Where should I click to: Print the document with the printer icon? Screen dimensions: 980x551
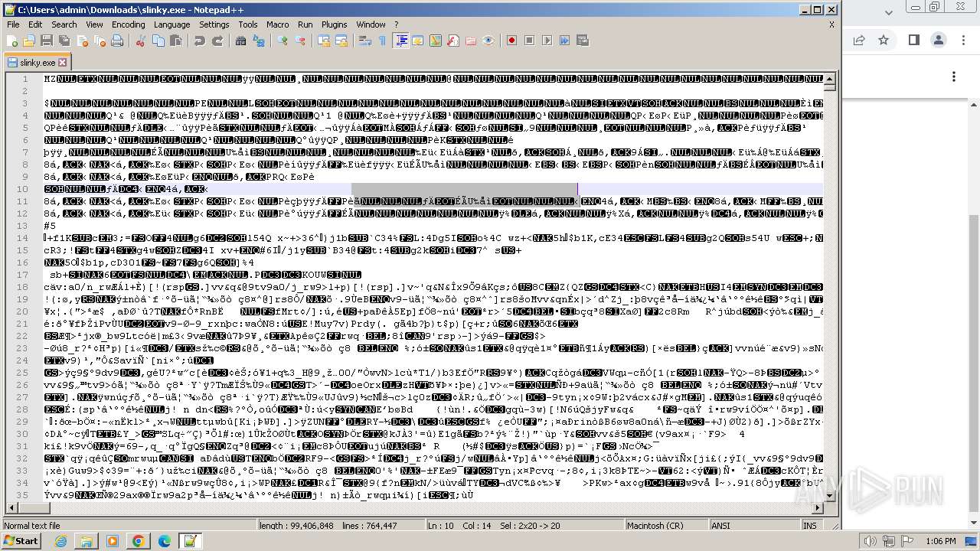click(116, 41)
